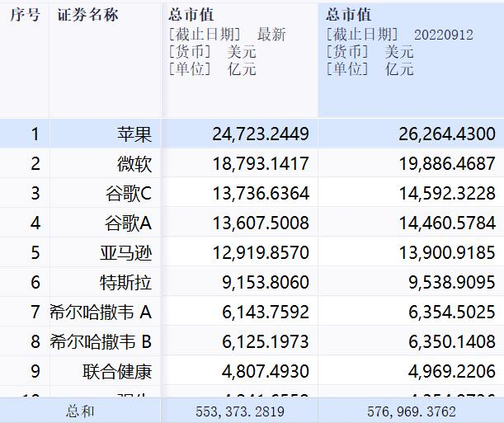Select row number 4
This screenshot has height=423, width=504.
pyautogui.click(x=35, y=223)
